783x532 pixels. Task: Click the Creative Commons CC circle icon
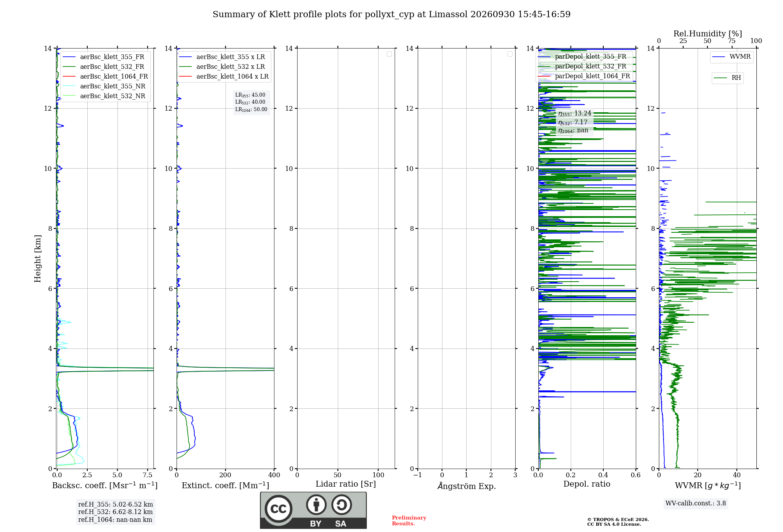point(278,509)
